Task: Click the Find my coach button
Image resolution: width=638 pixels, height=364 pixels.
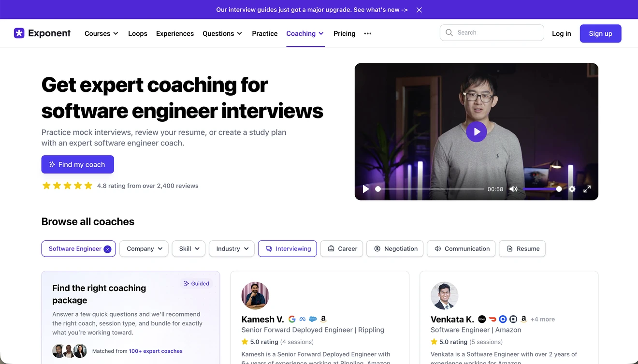Action: point(78,164)
